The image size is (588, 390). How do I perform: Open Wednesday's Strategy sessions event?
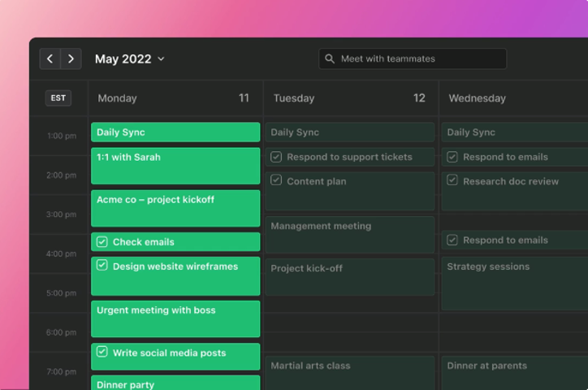coord(514,283)
